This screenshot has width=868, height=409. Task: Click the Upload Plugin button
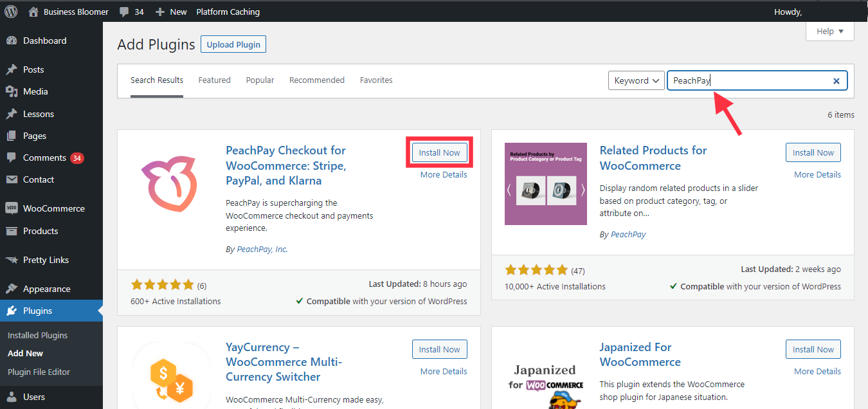(233, 44)
